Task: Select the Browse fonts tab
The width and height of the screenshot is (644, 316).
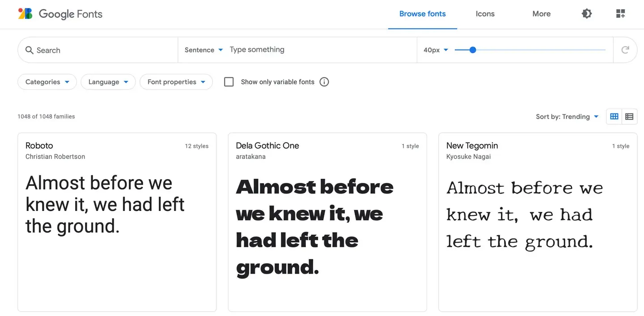Action: tap(423, 14)
